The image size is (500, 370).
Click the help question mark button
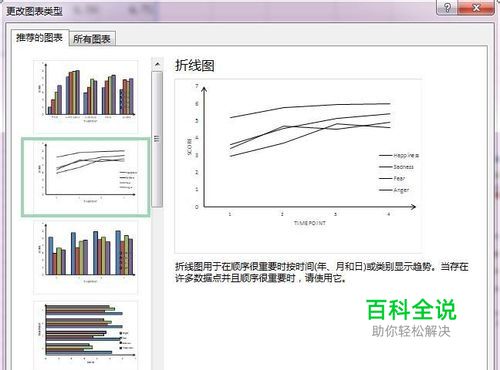(x=447, y=7)
